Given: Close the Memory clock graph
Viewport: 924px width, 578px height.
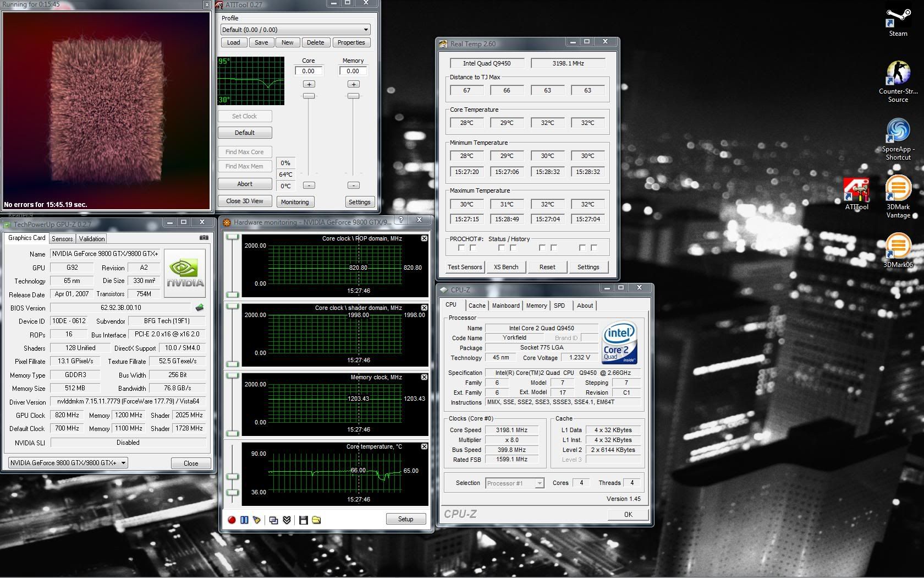Looking at the screenshot, I should (424, 377).
